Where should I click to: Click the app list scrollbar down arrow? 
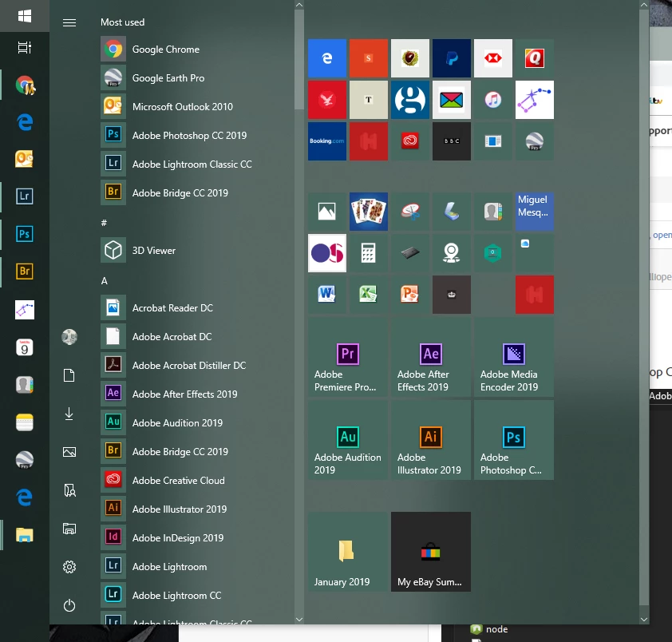(299, 620)
